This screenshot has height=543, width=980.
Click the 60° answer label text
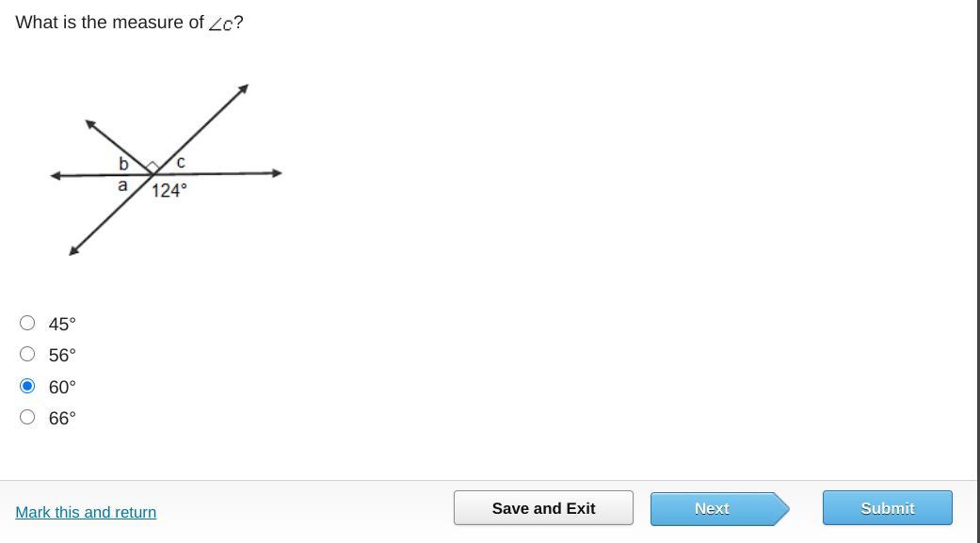point(62,387)
